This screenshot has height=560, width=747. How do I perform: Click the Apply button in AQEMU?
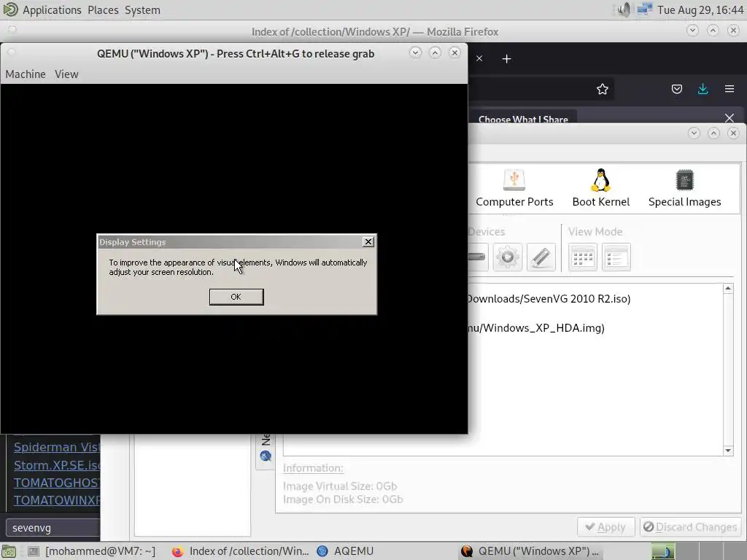click(x=606, y=527)
